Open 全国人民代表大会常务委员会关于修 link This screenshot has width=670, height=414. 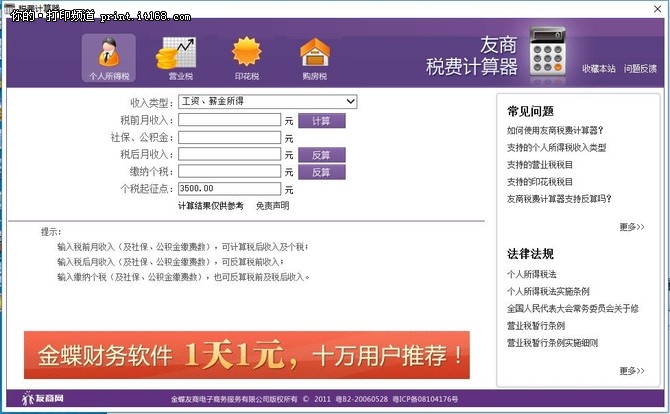[573, 308]
